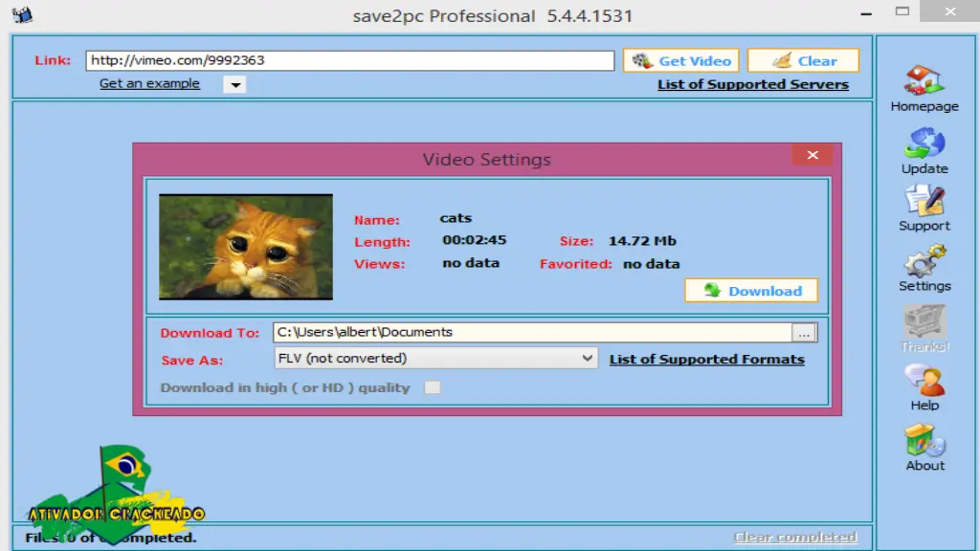This screenshot has height=551, width=980.
Task: Open the List of Supported Formats link
Action: click(x=707, y=360)
